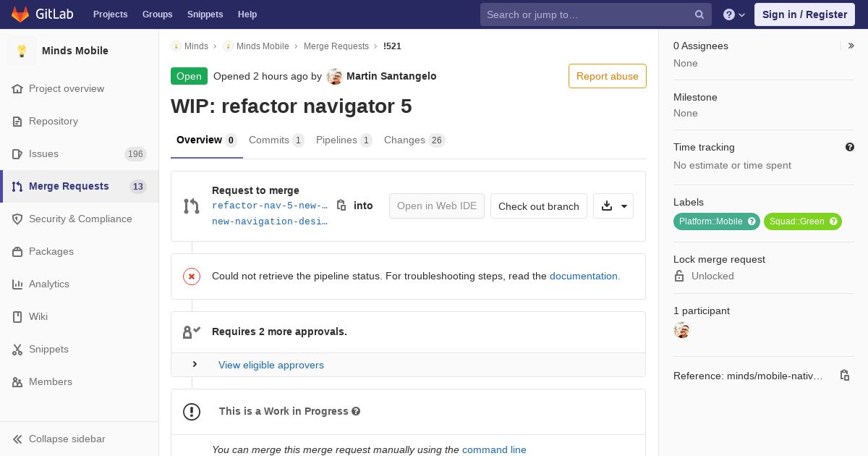Open Security & Compliance sidebar item
The width and height of the screenshot is (868, 456).
point(80,219)
